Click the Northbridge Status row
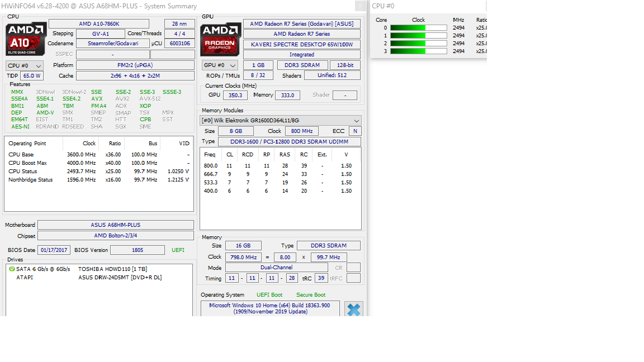The image size is (644, 362). (98, 180)
